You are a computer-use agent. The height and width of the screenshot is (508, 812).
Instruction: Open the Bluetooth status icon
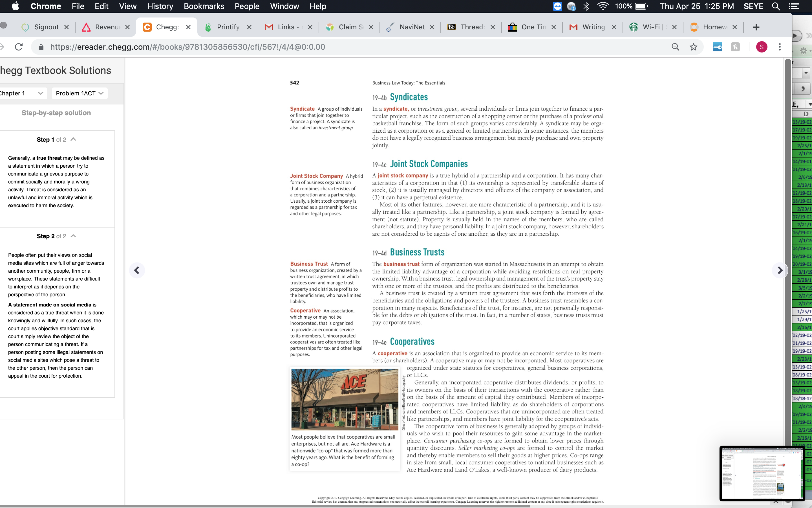coord(586,6)
